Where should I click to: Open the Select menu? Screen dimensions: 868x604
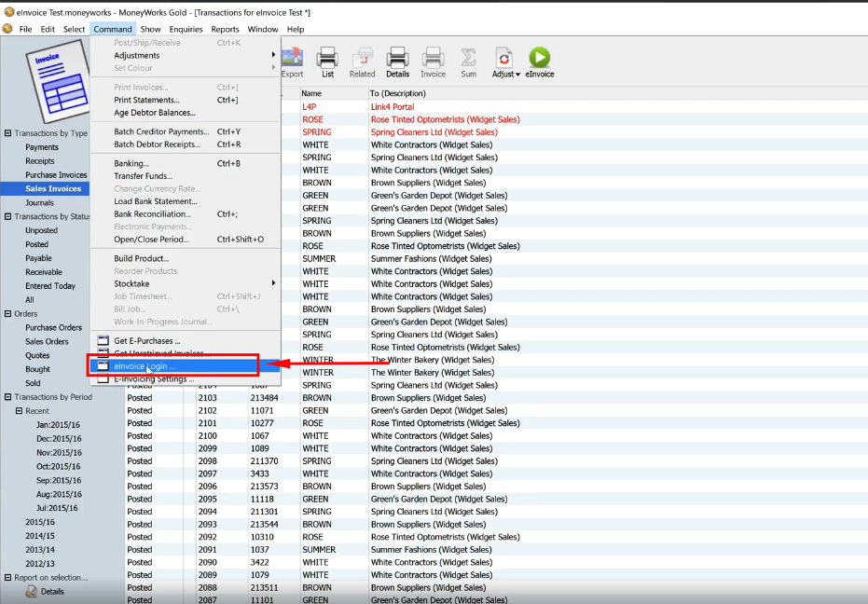pyautogui.click(x=74, y=29)
